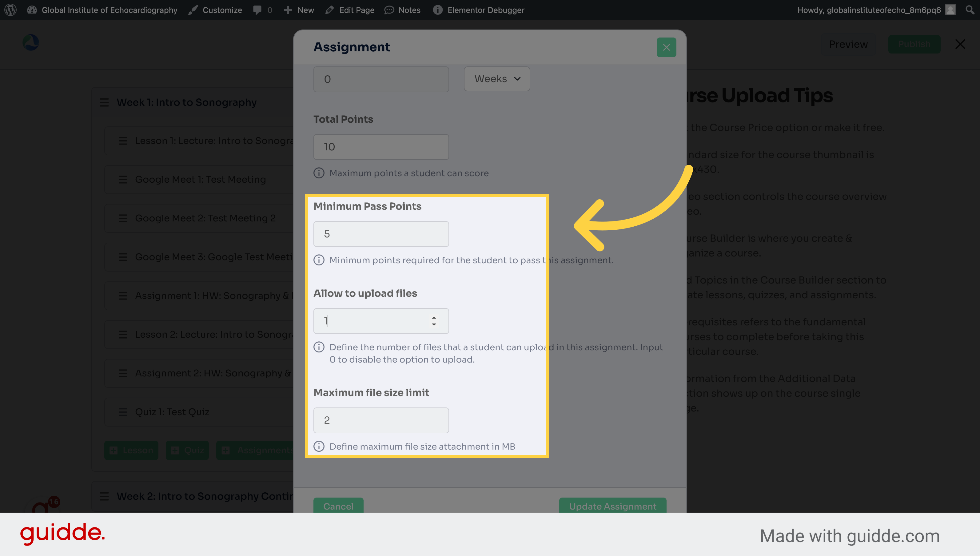Click drag handle icon for Google Meet 2
Screen dimensions: 980x556
[x=123, y=218]
